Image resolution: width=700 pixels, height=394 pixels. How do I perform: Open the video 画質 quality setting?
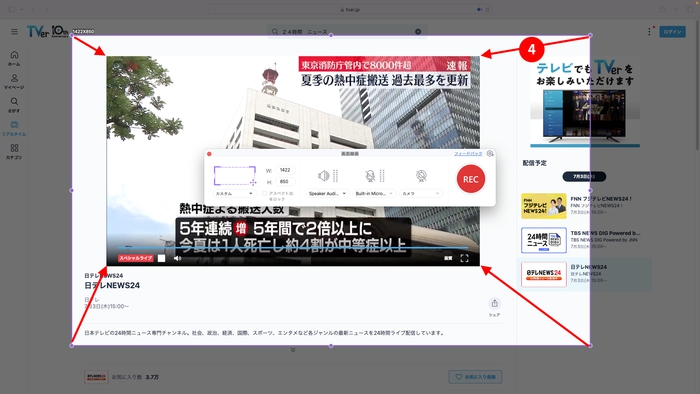click(x=448, y=258)
